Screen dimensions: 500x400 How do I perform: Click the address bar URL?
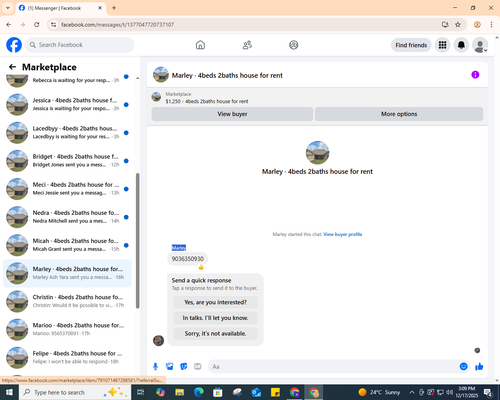118,25
